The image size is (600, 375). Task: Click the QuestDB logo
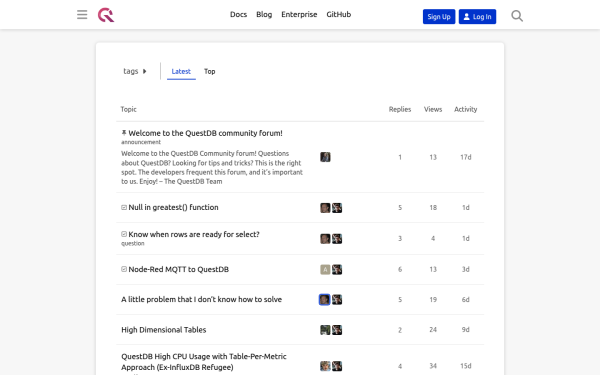click(106, 15)
